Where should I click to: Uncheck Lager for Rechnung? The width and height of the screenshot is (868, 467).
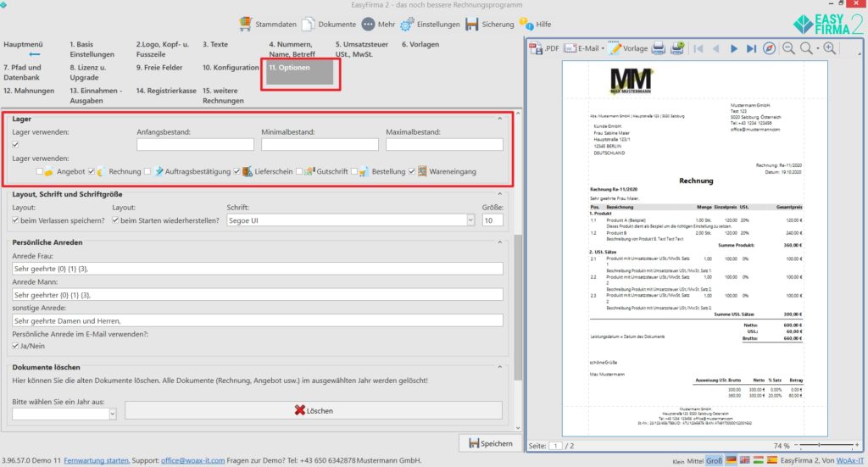pyautogui.click(x=92, y=171)
